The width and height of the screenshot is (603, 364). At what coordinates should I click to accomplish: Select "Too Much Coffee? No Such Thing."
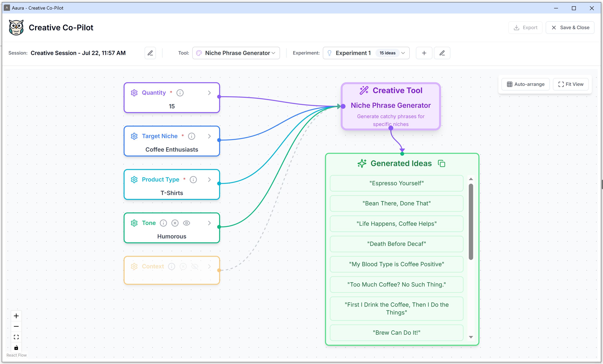[396, 285]
